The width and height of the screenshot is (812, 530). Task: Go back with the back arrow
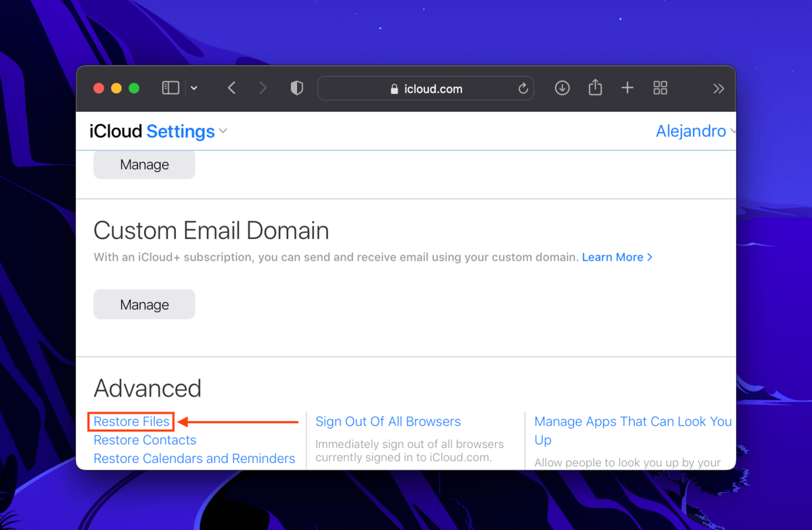point(231,88)
